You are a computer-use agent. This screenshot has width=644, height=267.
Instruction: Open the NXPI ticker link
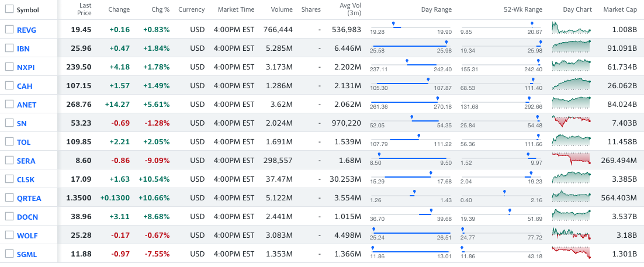click(x=26, y=67)
